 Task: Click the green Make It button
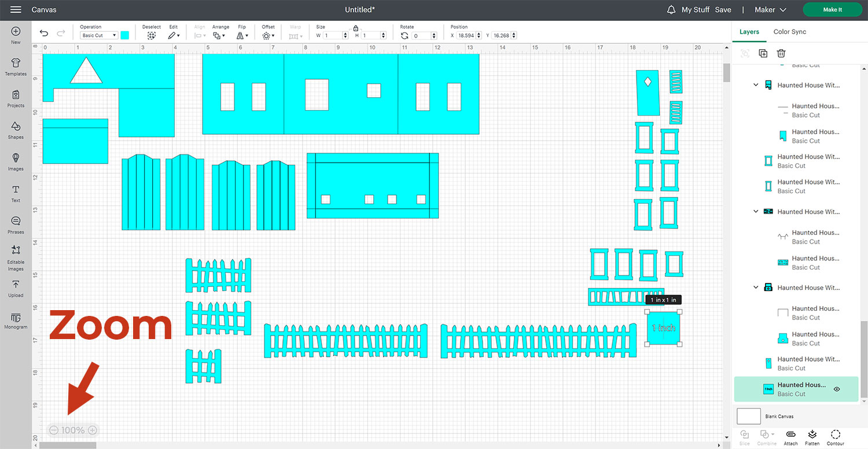tap(832, 10)
